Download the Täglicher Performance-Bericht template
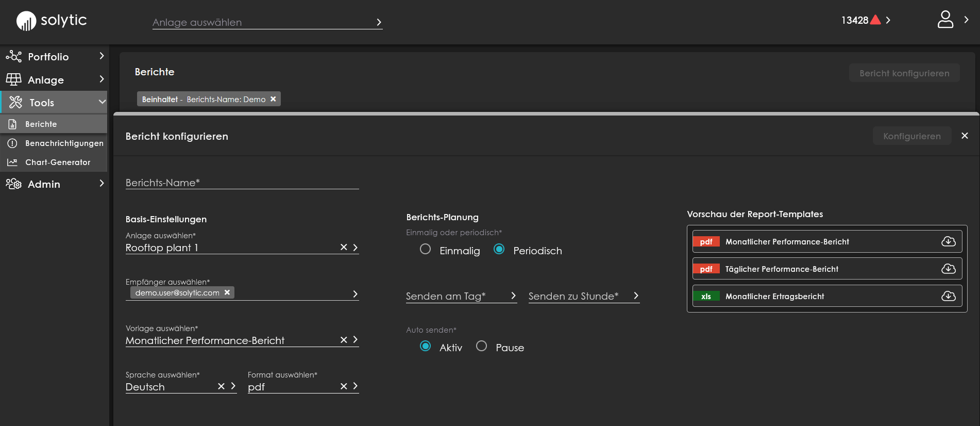The width and height of the screenshot is (980, 426). (x=948, y=269)
